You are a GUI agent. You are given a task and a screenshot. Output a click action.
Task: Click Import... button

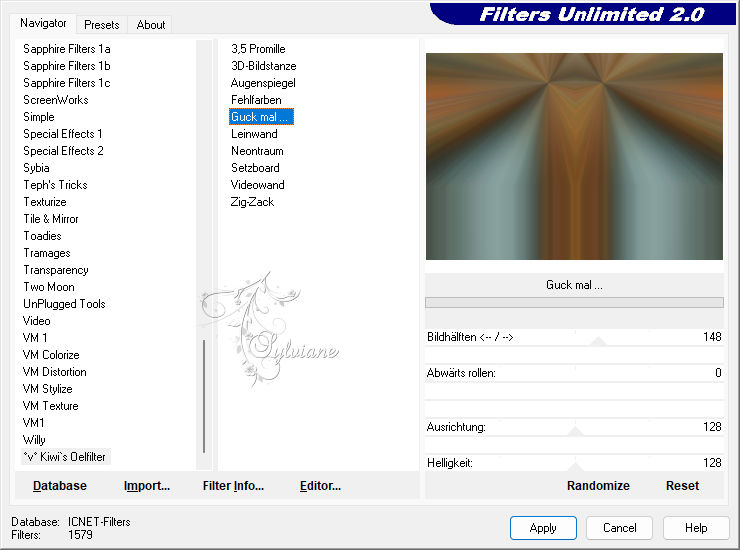click(146, 485)
